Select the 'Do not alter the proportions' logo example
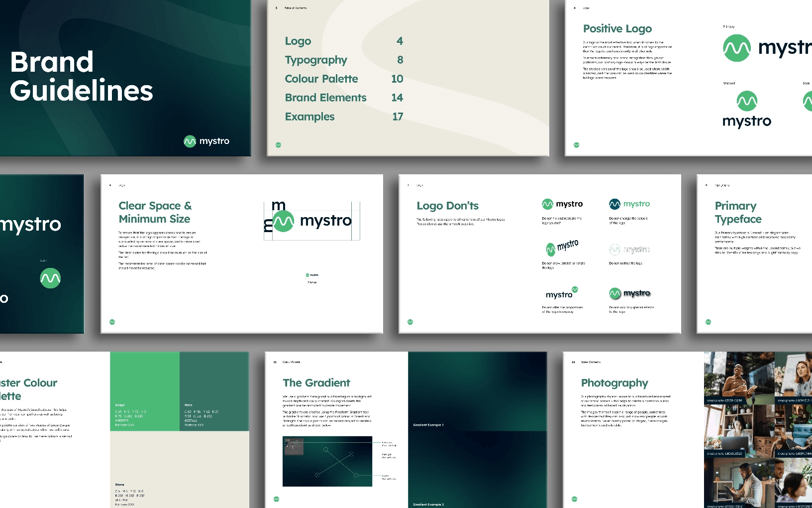The image size is (812, 508). (x=562, y=293)
